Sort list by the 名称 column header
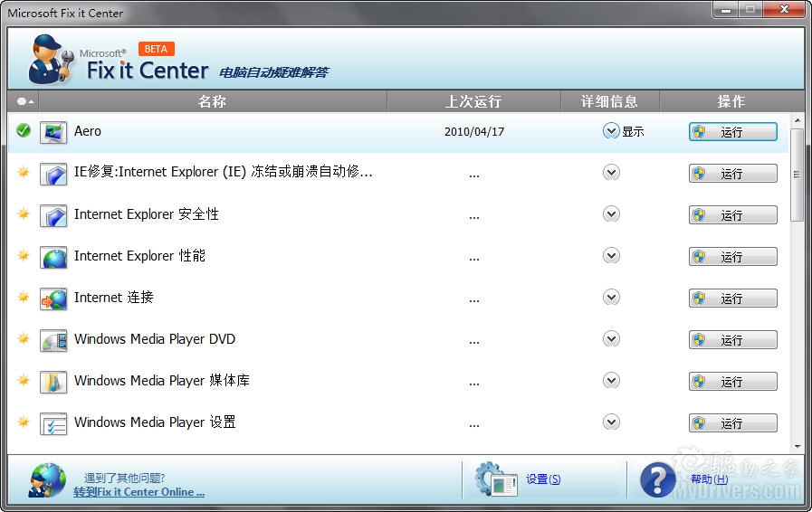Screen dimensions: 812x512 (212, 101)
